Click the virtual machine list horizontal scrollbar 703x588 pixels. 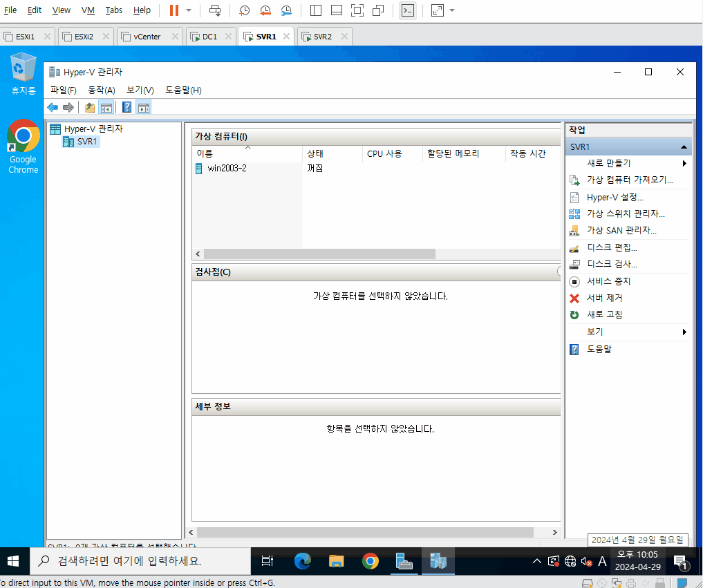coord(319,254)
